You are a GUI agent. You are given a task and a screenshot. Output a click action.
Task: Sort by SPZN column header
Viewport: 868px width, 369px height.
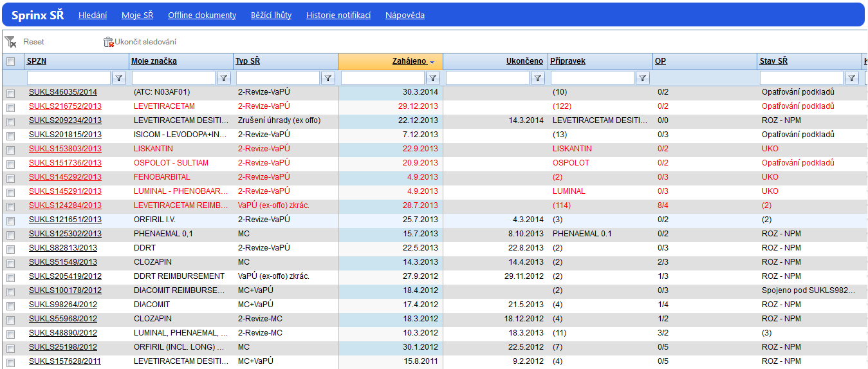coord(37,61)
